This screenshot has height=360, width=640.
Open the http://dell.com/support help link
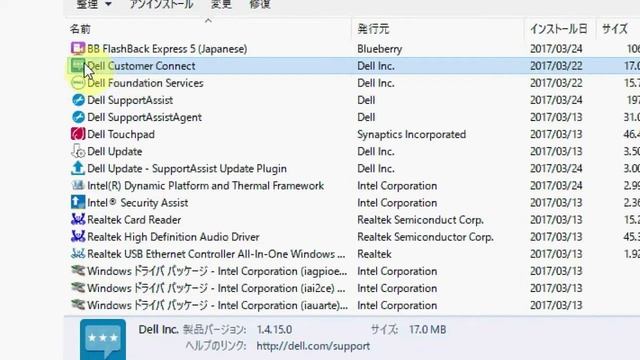(313, 346)
